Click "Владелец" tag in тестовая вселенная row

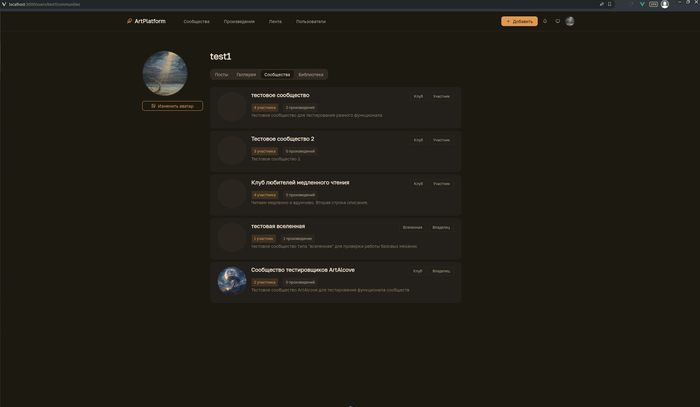(441, 228)
